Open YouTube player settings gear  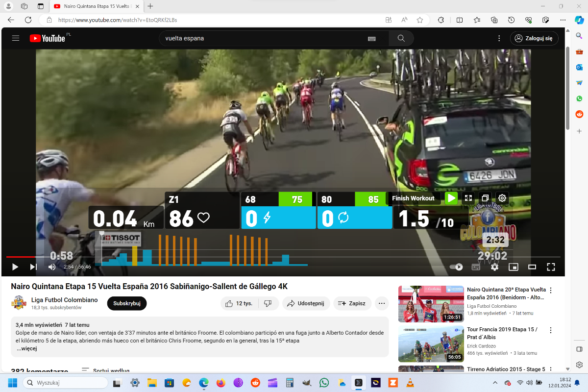pyautogui.click(x=494, y=267)
